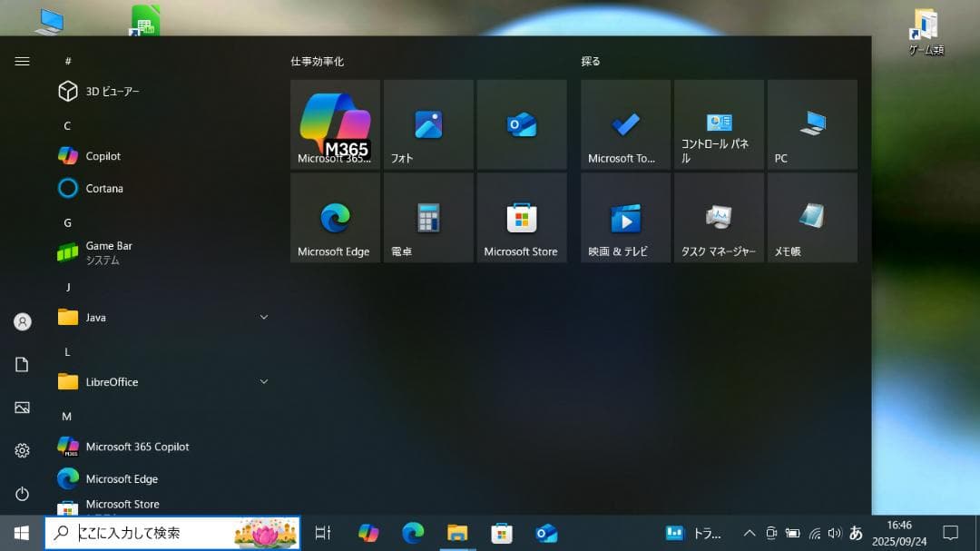Click the Meet Now tray icon
This screenshot has width=980, height=551.
point(771,534)
